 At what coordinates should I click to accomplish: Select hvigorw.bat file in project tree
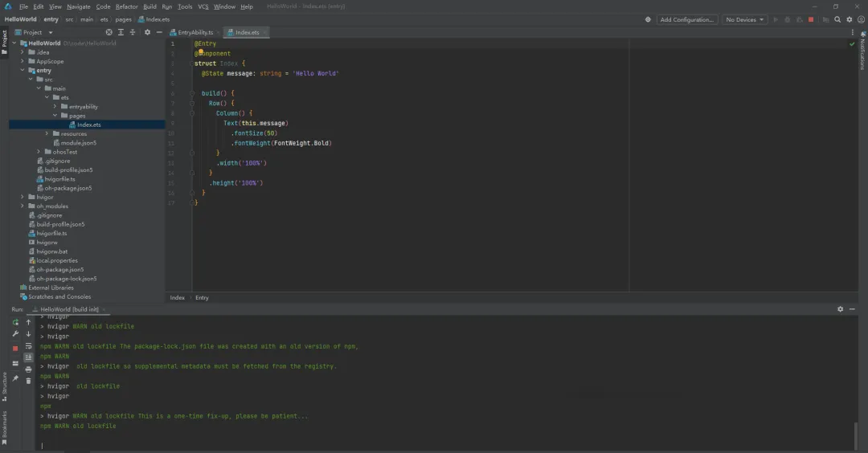pyautogui.click(x=52, y=251)
